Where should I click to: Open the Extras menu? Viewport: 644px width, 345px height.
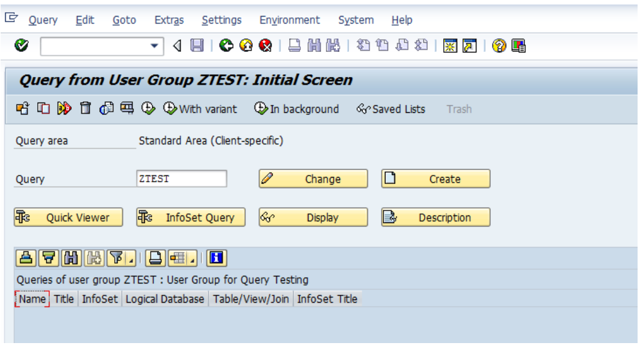coord(169,20)
